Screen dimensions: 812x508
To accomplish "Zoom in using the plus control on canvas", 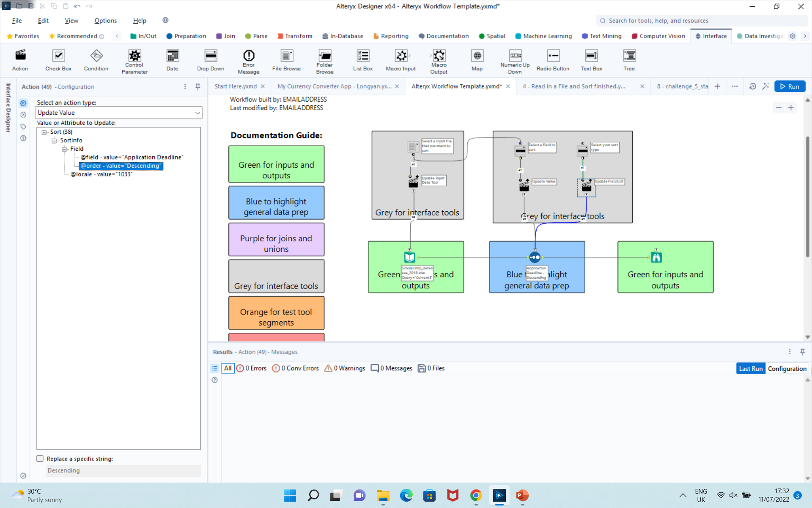I will [791, 108].
